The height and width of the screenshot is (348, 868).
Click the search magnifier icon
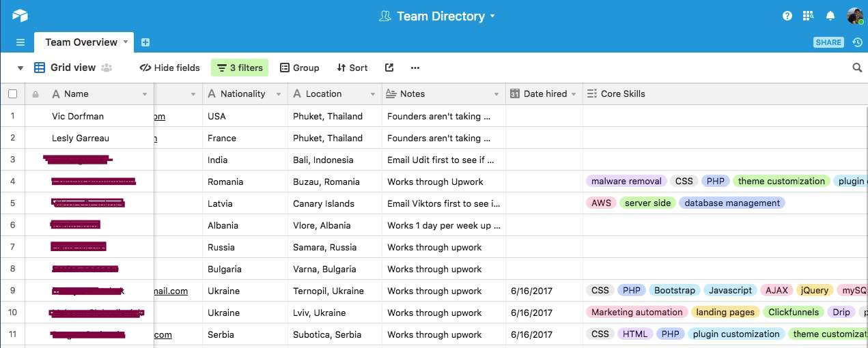[x=857, y=68]
